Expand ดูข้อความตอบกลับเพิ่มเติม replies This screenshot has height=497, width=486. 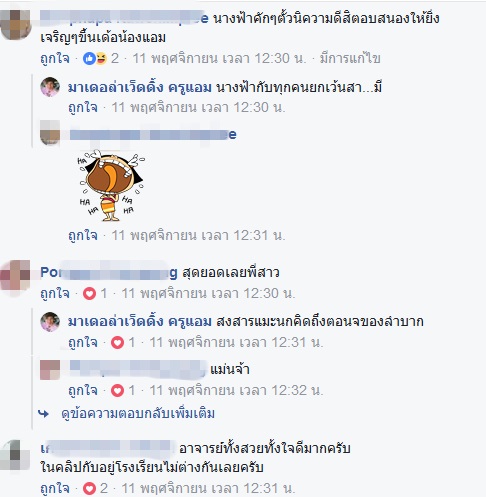click(138, 414)
